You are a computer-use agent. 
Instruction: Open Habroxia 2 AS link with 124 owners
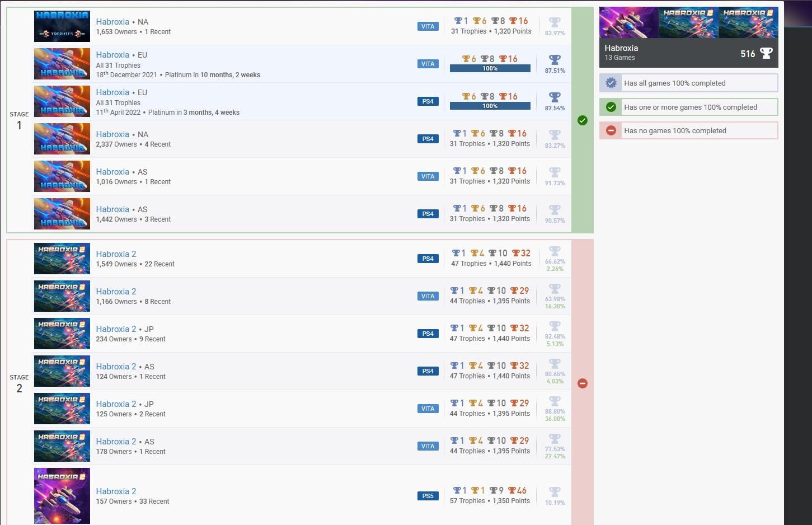coord(116,367)
